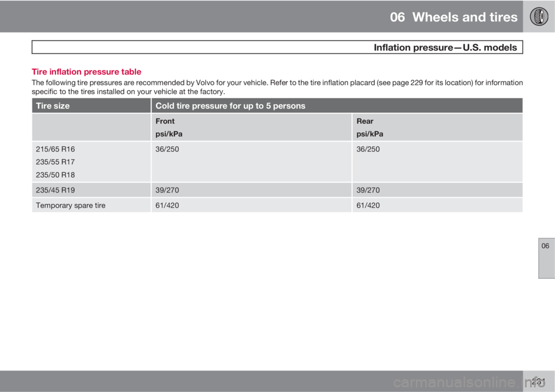This screenshot has width=555, height=392.
Task: Select the '06 Wheels and tires' chapter title
Action: coord(453,17)
